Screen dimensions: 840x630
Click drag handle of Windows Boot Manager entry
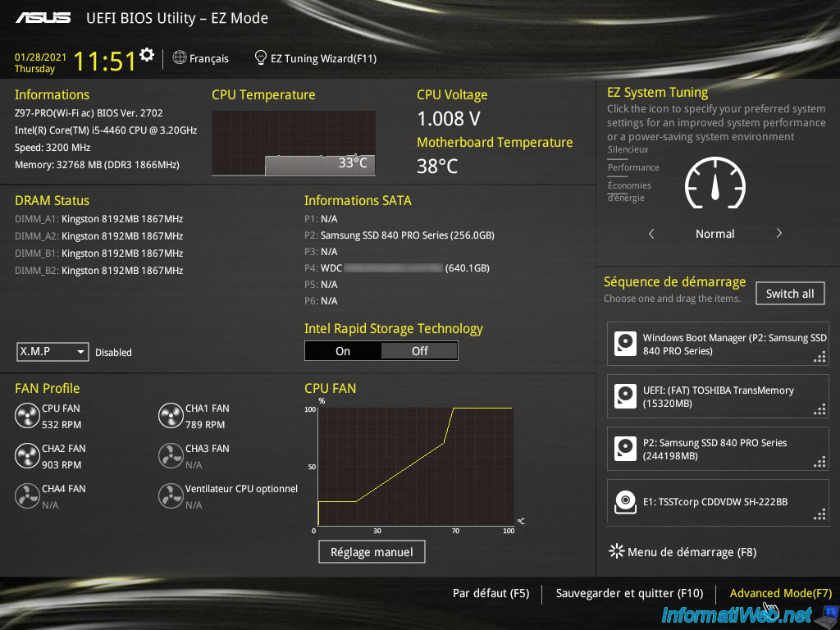pyautogui.click(x=819, y=358)
